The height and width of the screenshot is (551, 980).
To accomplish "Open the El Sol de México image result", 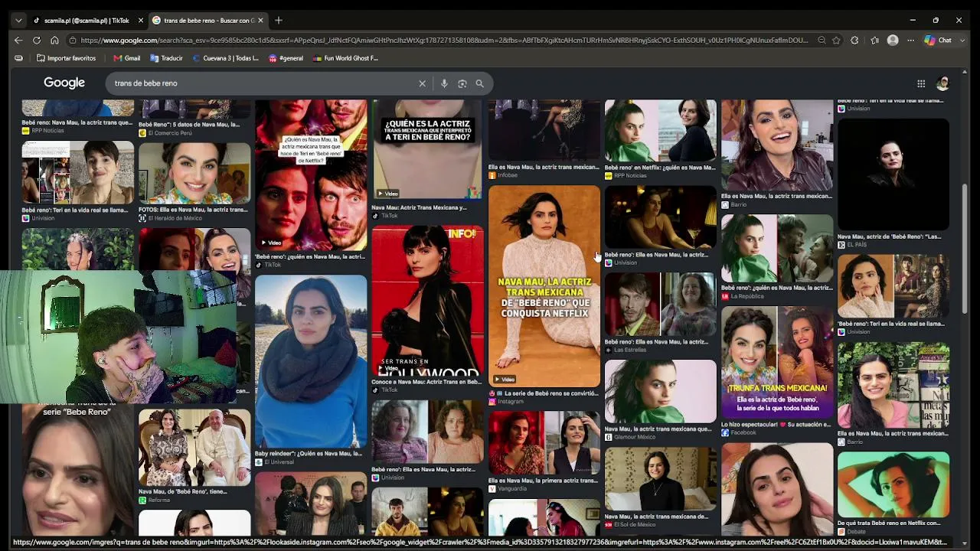I will coord(661,479).
